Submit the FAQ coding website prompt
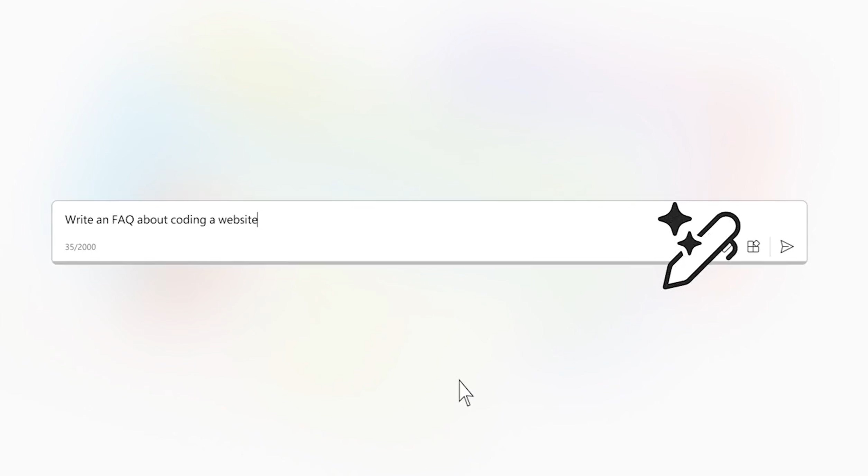The width and height of the screenshot is (868, 476). (x=787, y=246)
